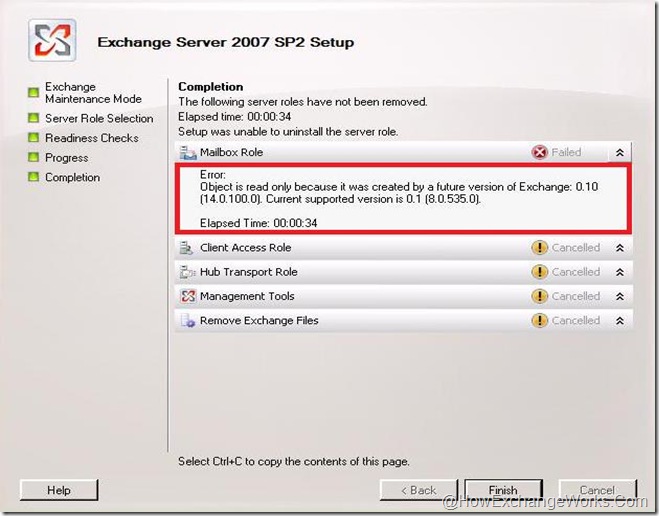The height and width of the screenshot is (516, 659).
Task: Click Cancelled status of Management Tools
Action: point(576,296)
